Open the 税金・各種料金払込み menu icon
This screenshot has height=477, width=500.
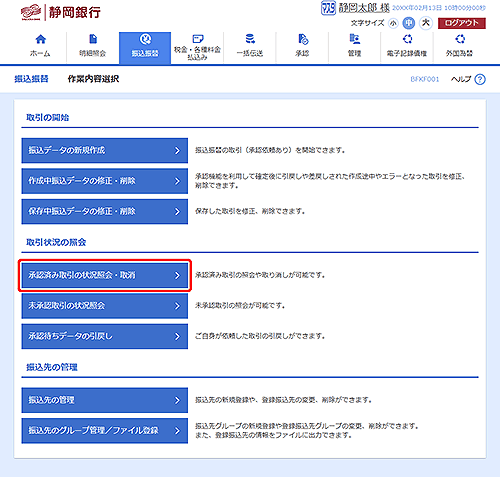pos(198,39)
